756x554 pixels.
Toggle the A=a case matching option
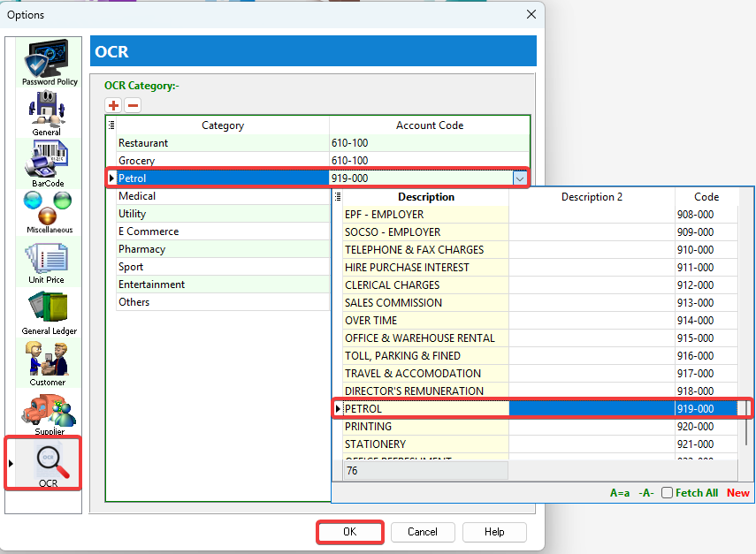(622, 493)
